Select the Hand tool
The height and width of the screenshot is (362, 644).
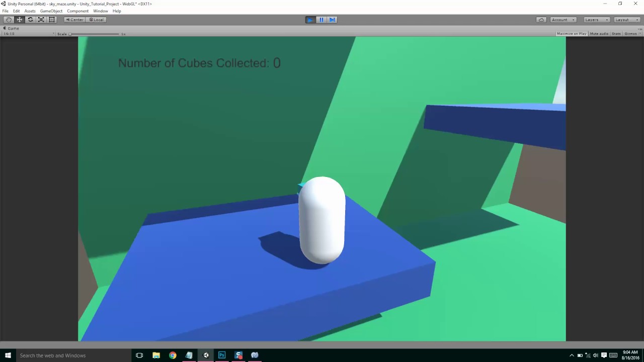point(9,20)
